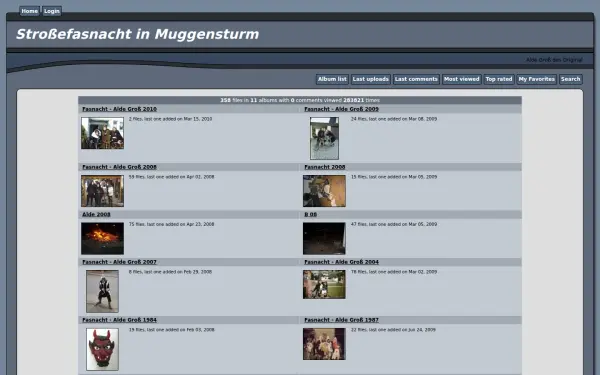Open Fasnacht - Alde Groß 2007 album thumbnail

click(x=102, y=291)
